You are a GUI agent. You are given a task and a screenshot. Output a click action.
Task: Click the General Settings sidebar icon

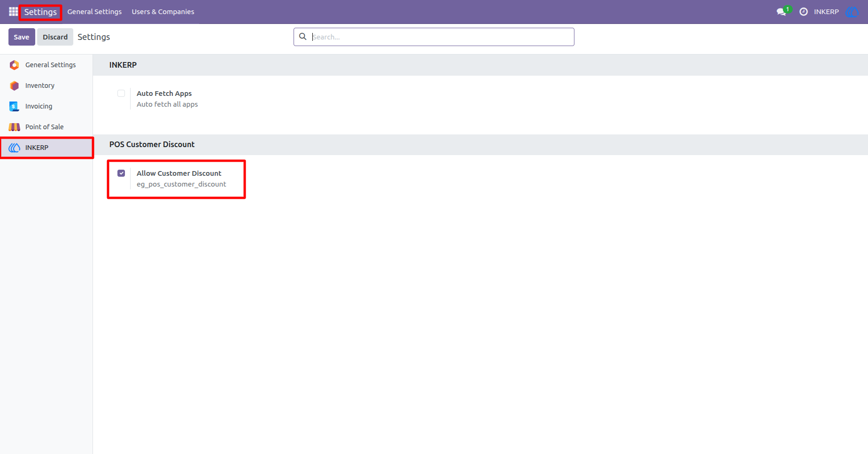[15, 65]
